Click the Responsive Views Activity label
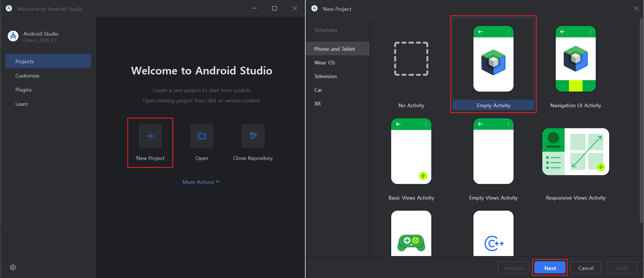The image size is (644, 278). 576,198
